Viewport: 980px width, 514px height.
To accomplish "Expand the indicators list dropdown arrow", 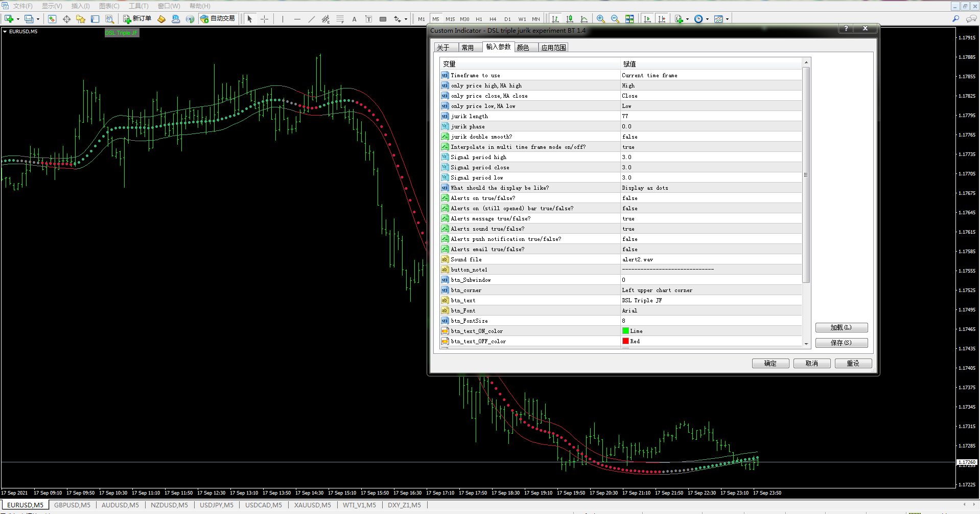I will (x=687, y=19).
